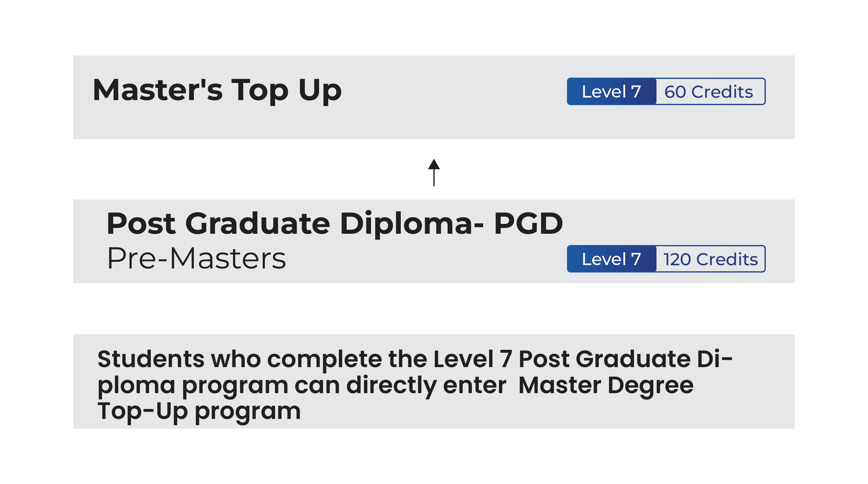Select the 120 Credits label
The width and height of the screenshot is (868, 484).
(710, 259)
